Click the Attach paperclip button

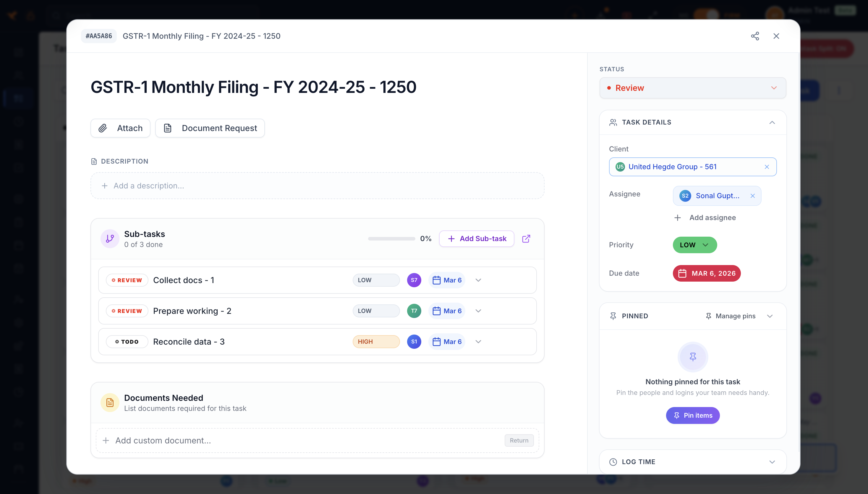tap(120, 128)
